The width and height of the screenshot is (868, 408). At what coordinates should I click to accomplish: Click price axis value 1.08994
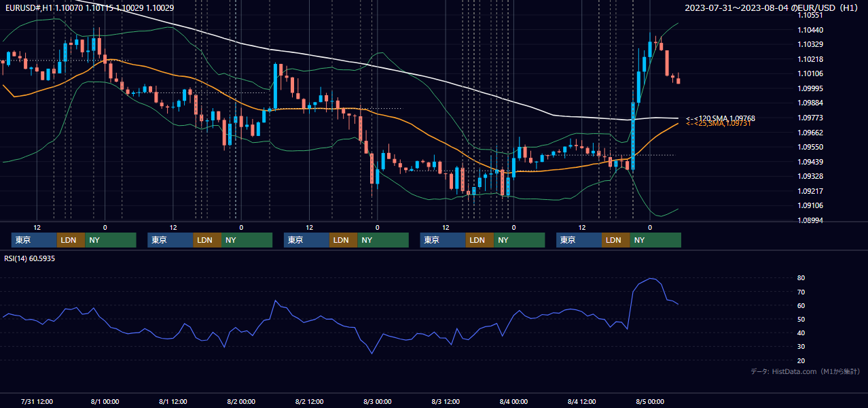(x=810, y=220)
